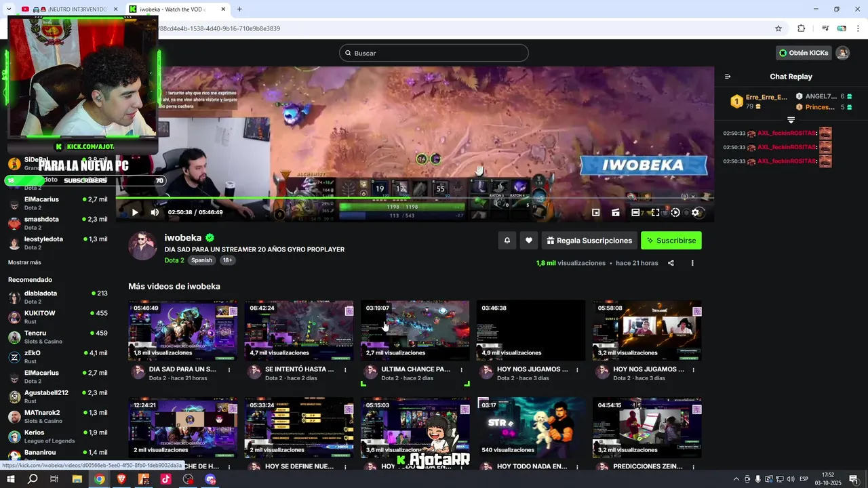Mute the video volume speaker icon

click(x=155, y=212)
